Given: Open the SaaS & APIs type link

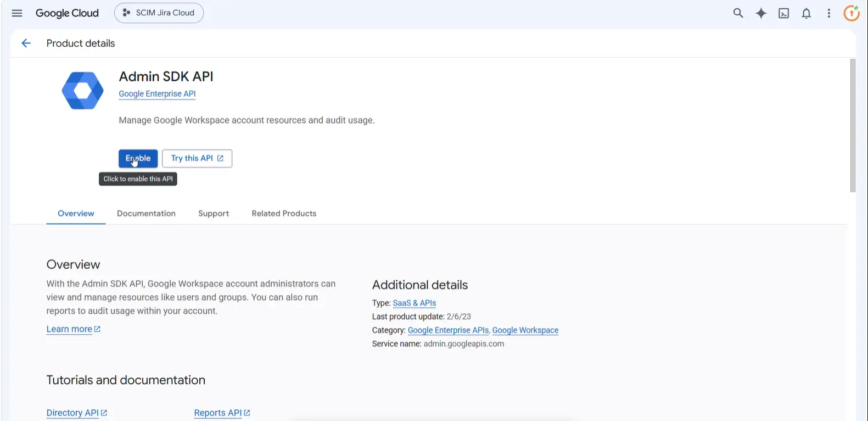Looking at the screenshot, I should point(415,303).
